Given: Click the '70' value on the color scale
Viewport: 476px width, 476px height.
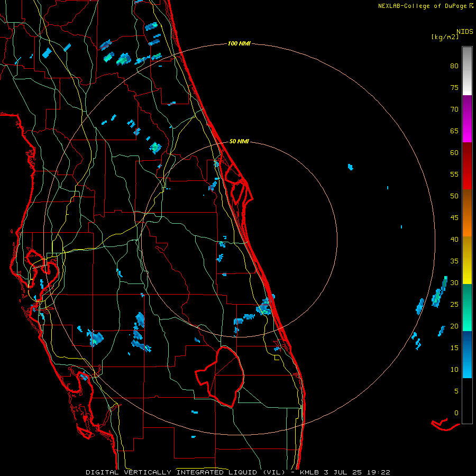Looking at the screenshot, I should click(x=454, y=109).
